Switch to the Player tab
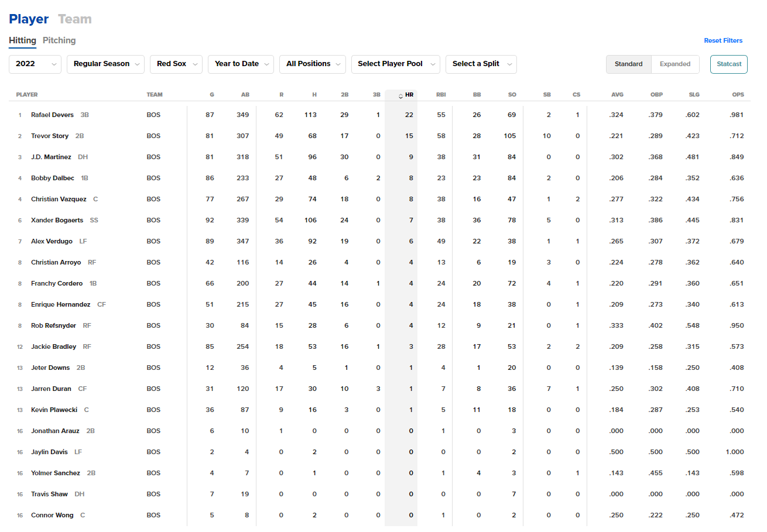 (29, 19)
